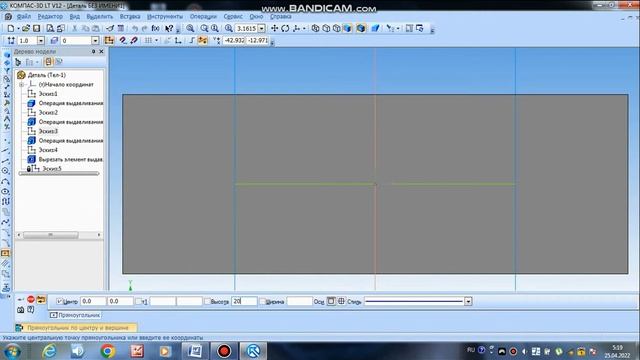Image resolution: width=640 pixels, height=360 pixels.
Task: Open help icon on the property bar
Action: pos(31,310)
